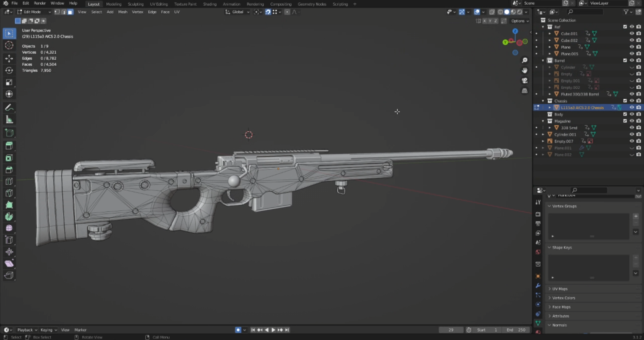Exclude Ref collection from view layer

click(x=625, y=27)
